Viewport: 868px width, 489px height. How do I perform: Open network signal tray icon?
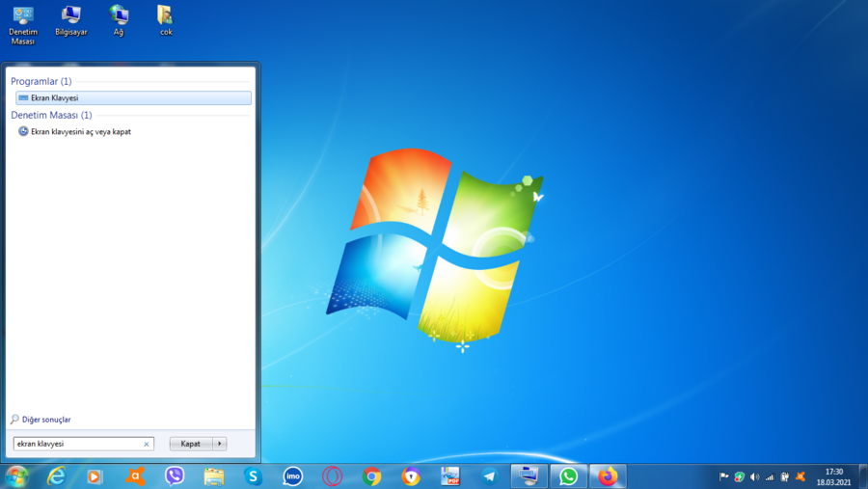tap(770, 476)
